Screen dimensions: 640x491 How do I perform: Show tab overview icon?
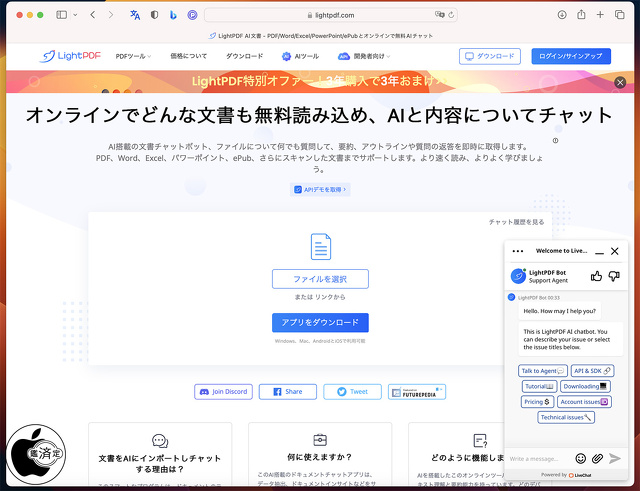pos(620,15)
